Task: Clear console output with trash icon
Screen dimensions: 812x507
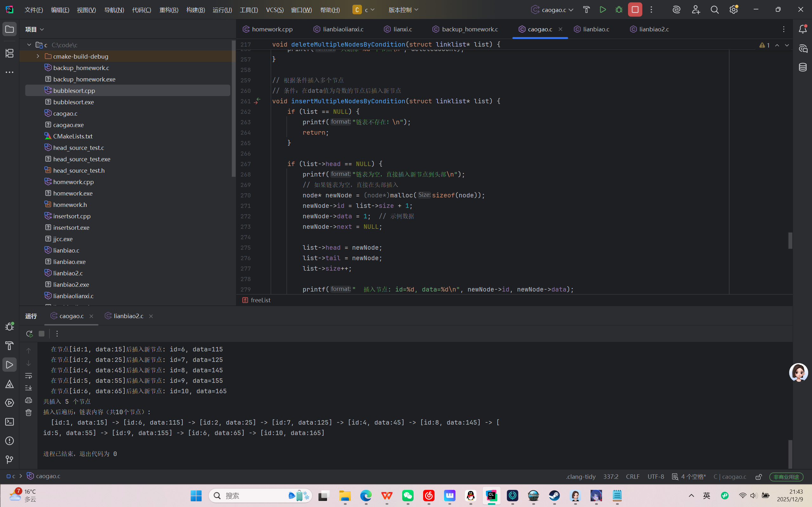Action: (29, 413)
